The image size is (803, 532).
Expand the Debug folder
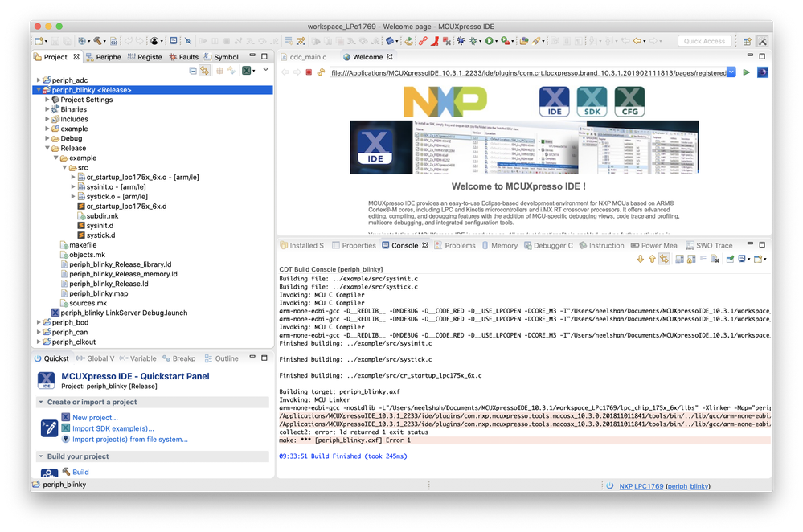coord(47,139)
